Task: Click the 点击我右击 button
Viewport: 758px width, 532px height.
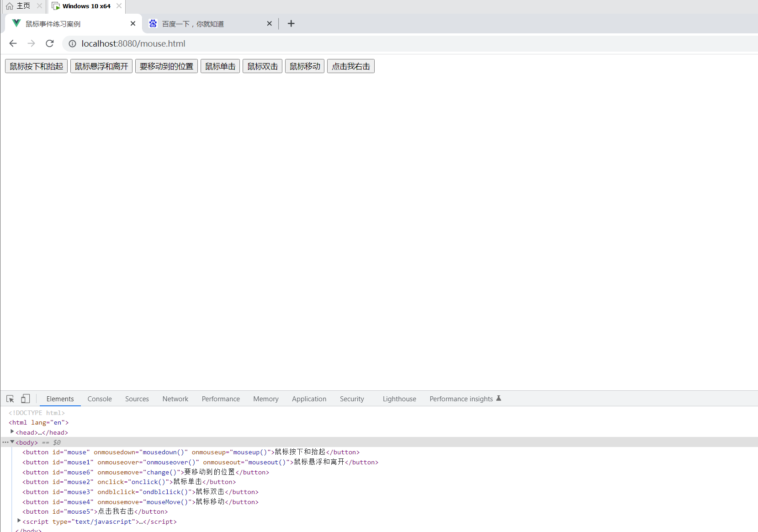Action: 351,66
